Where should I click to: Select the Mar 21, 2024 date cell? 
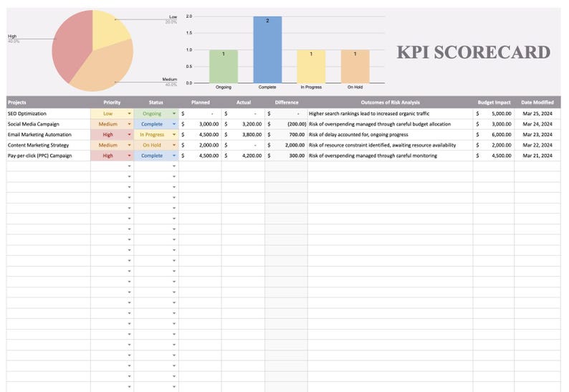tap(537, 156)
